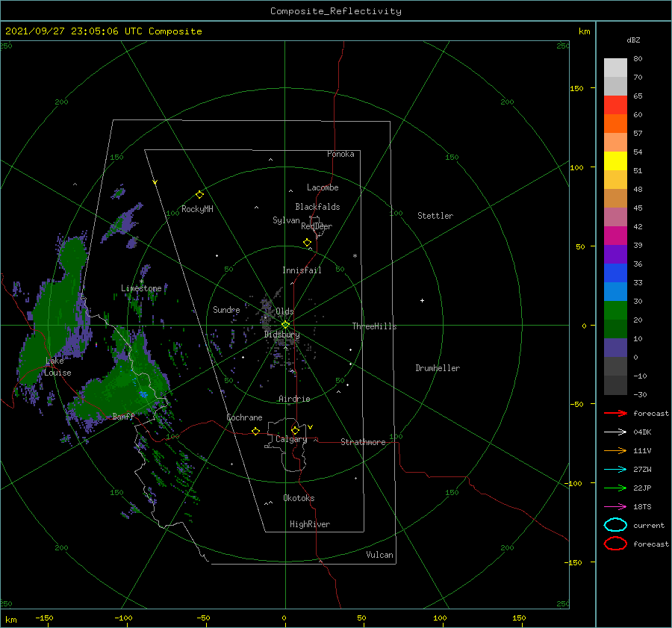Click the yellow V marker east of Calgary
Screen dimensions: 672x628
tap(311, 427)
